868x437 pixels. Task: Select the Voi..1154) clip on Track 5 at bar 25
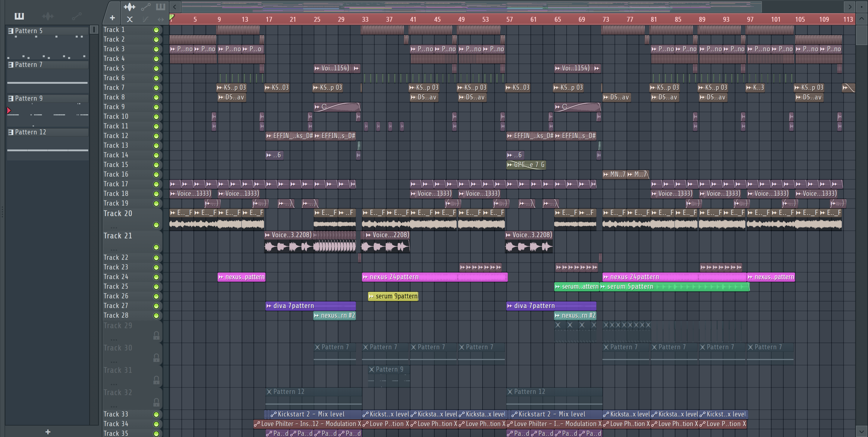(x=332, y=68)
